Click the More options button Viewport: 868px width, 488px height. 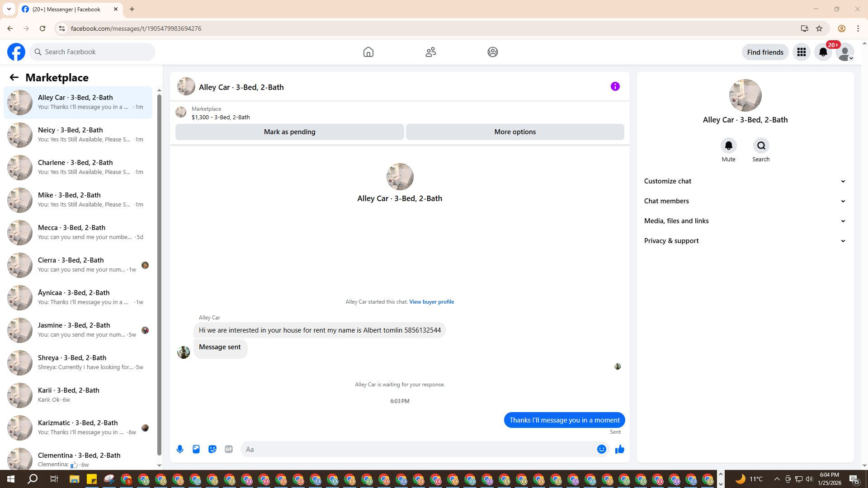coord(515,132)
